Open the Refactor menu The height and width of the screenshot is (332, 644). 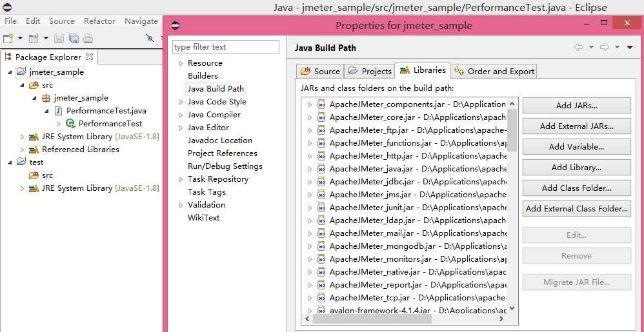[x=100, y=21]
